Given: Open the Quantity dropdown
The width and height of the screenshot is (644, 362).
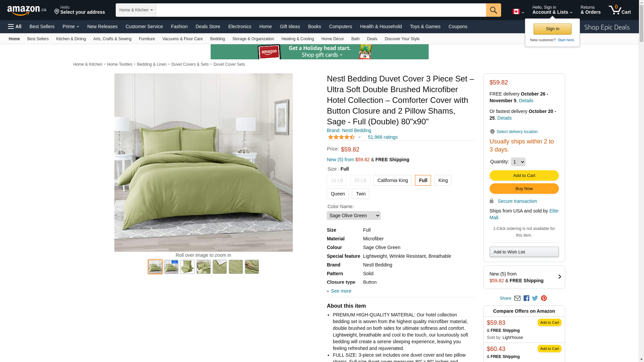Looking at the screenshot, I should tap(518, 162).
